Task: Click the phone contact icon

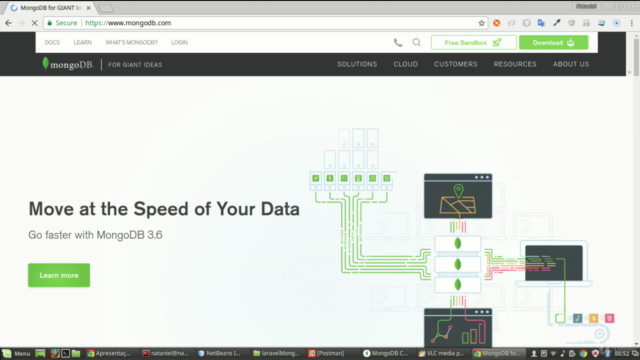Action: [x=398, y=42]
